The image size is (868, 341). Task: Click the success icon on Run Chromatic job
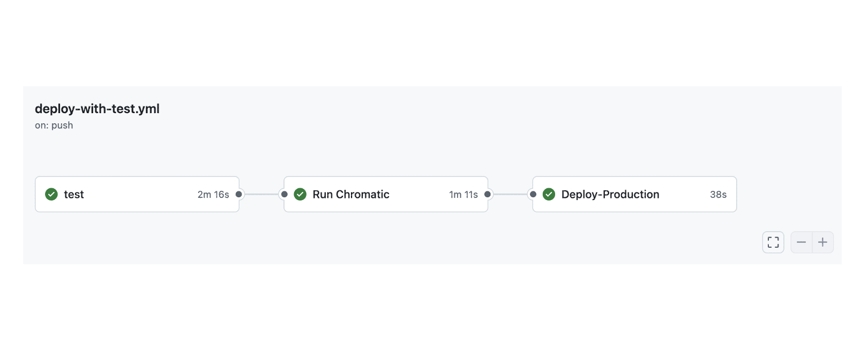coord(300,194)
